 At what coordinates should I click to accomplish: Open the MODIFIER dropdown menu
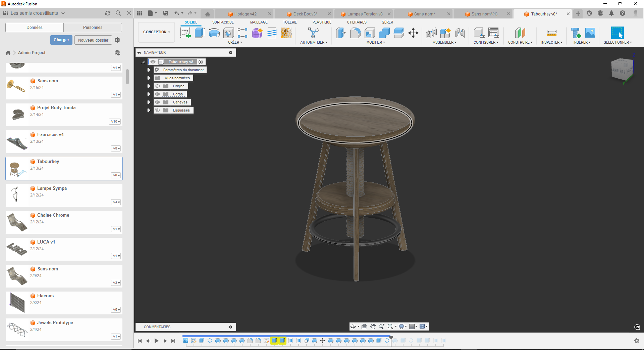point(376,42)
